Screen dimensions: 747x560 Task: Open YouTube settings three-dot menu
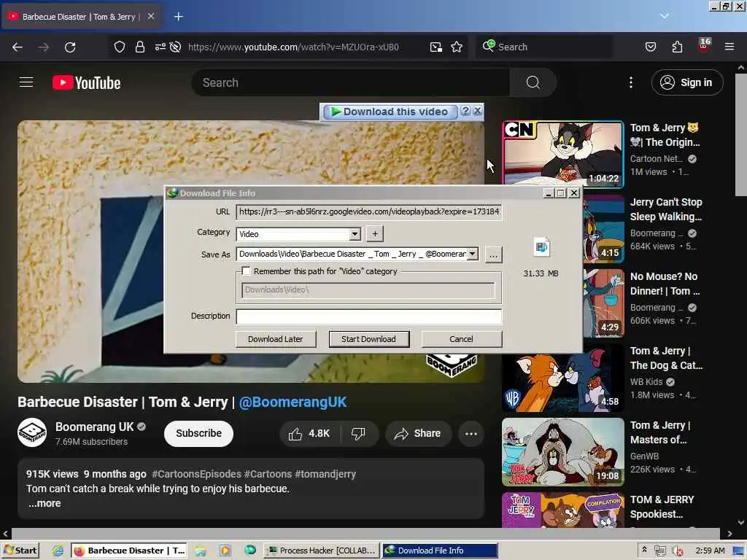[x=631, y=82]
